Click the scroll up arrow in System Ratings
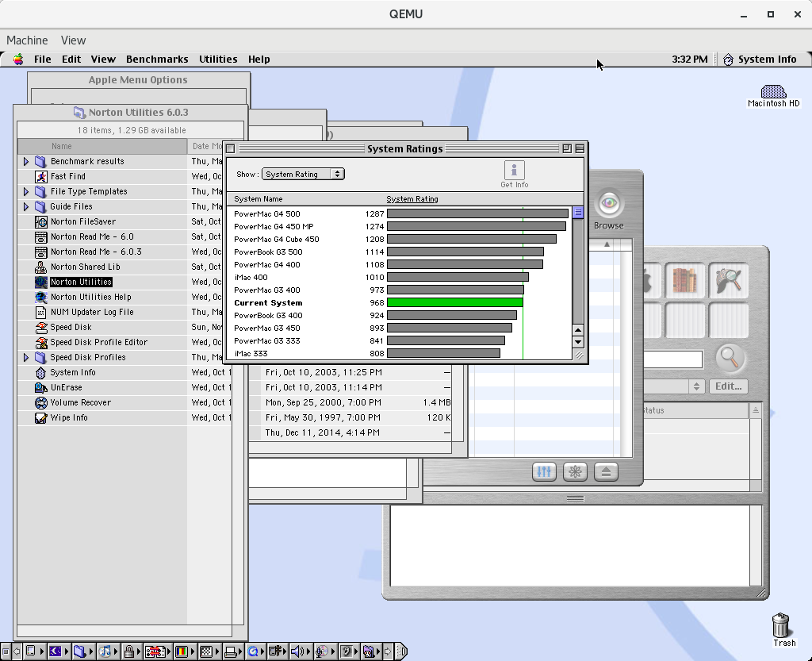 [578, 330]
